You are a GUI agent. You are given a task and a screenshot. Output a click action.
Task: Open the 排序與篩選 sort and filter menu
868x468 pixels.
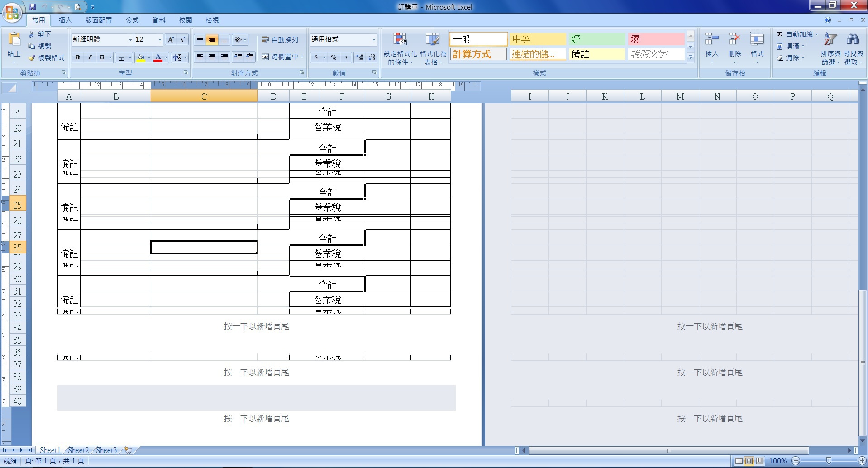(x=830, y=49)
